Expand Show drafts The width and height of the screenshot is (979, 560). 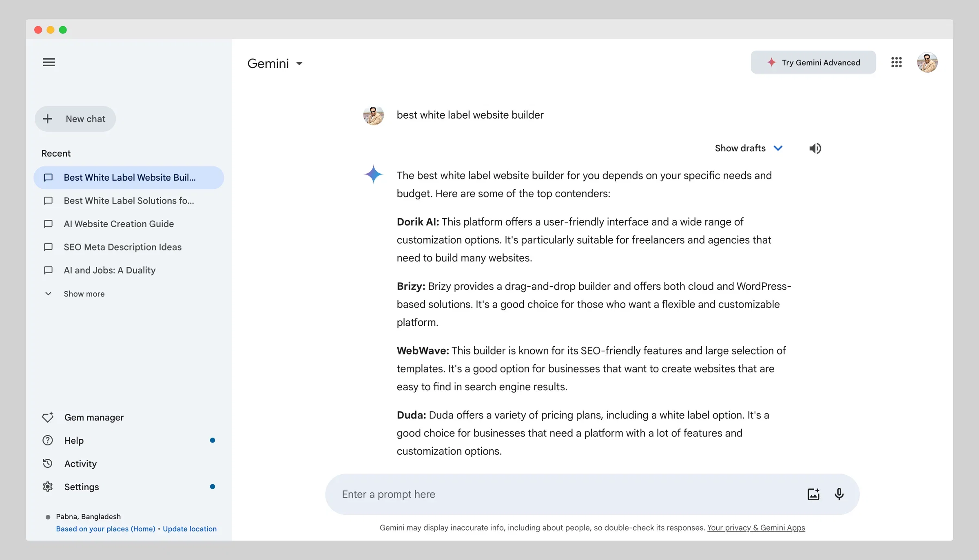click(x=749, y=148)
